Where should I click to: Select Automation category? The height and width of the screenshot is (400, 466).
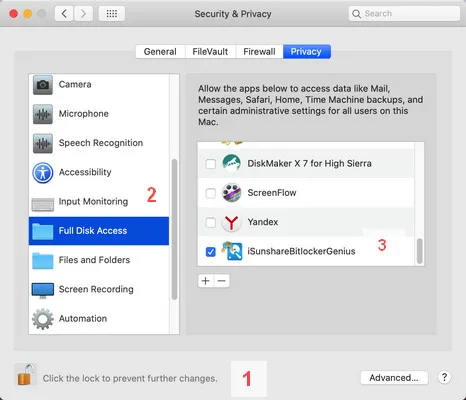click(x=99, y=319)
